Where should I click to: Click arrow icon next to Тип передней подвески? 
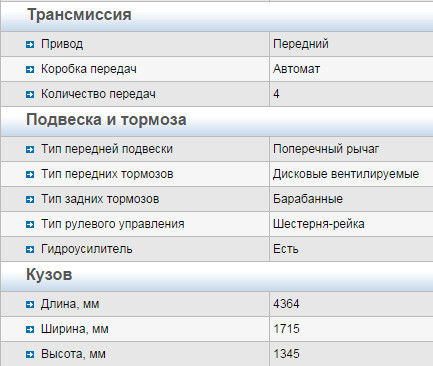click(x=30, y=149)
